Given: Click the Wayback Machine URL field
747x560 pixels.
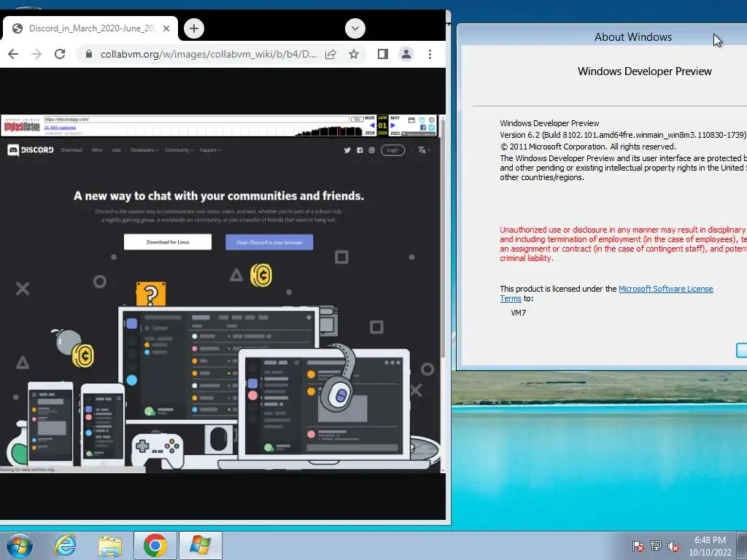Looking at the screenshot, I should coord(196,120).
